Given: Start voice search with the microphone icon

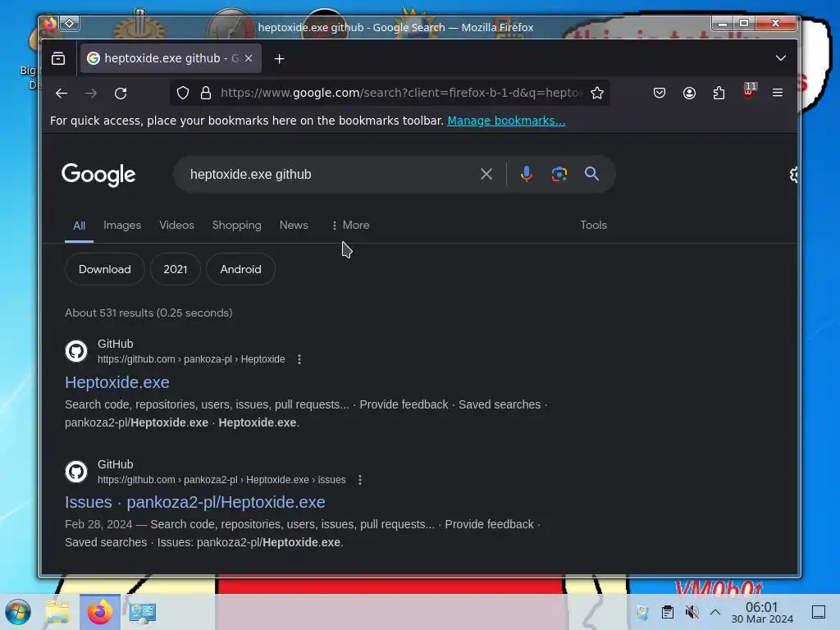Looking at the screenshot, I should (x=527, y=174).
